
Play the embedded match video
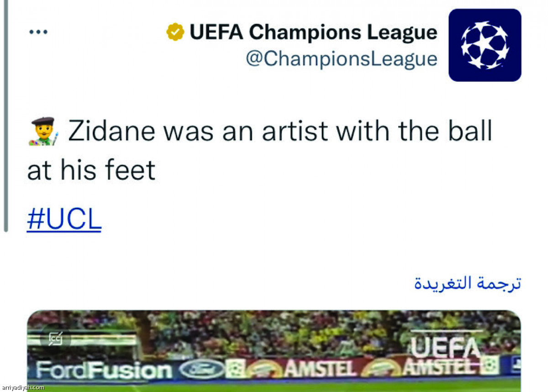click(274, 351)
